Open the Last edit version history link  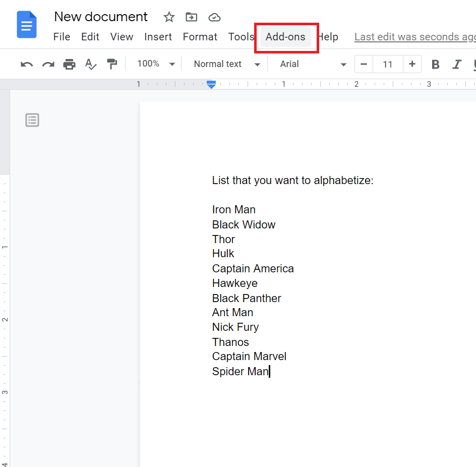pos(415,37)
